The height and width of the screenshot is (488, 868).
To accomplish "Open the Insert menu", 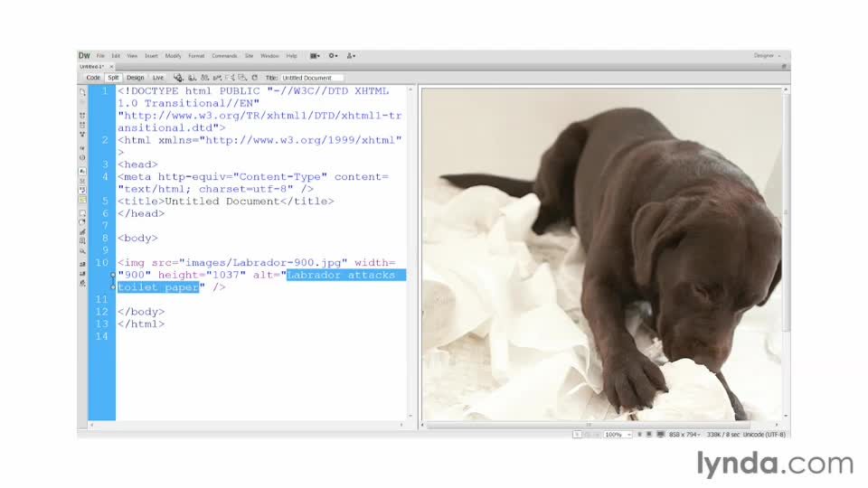I will tap(151, 56).
